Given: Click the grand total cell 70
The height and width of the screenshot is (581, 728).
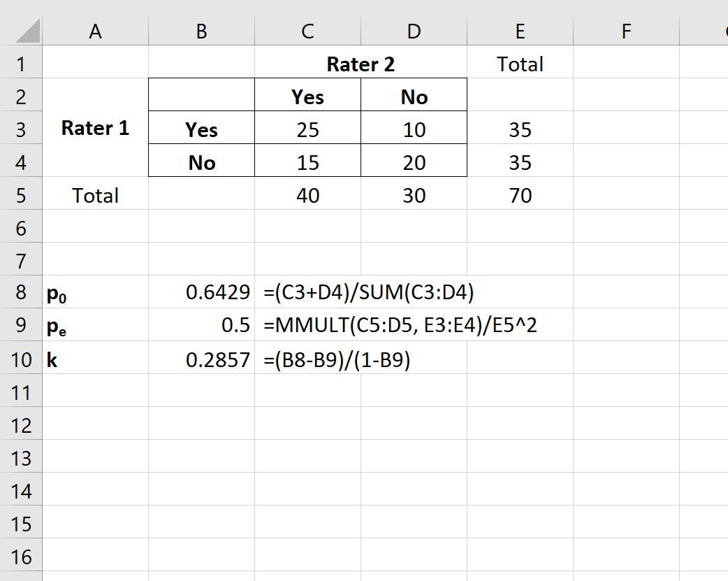Looking at the screenshot, I should pos(520,196).
